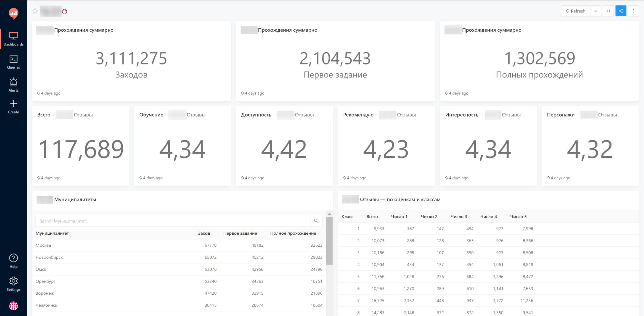644x316 pixels.
Task: Click the 4 days ago stamp in Персонажи widget
Action: point(558,178)
